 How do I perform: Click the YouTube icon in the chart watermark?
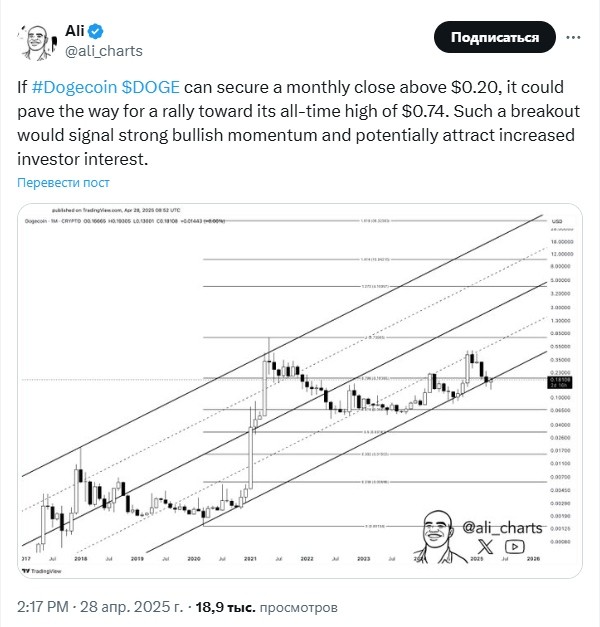pos(513,546)
